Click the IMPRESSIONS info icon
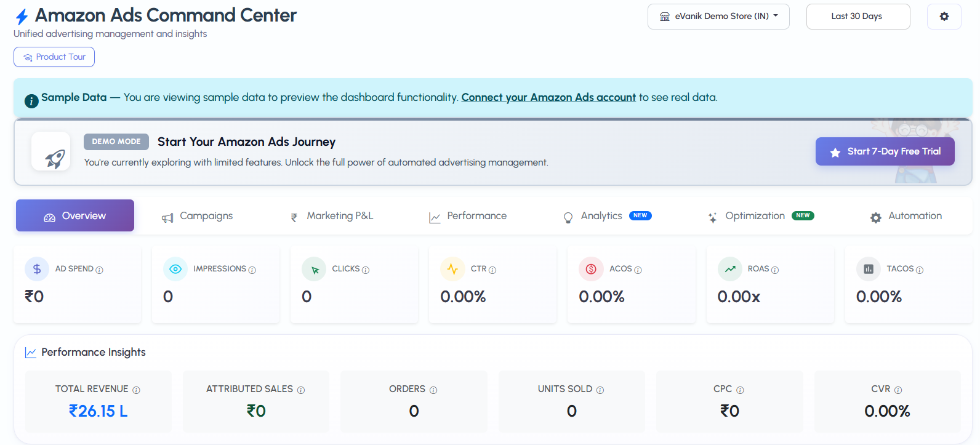This screenshot has height=445, width=980. [x=252, y=270]
